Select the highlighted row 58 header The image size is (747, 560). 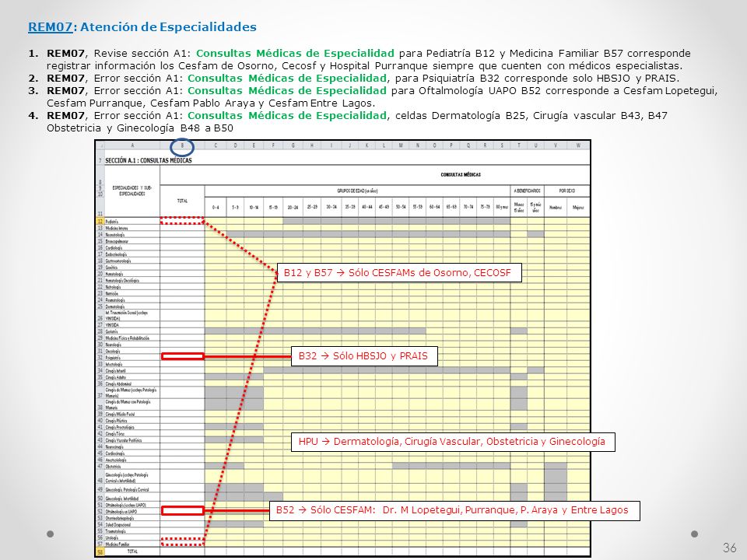coord(100,552)
